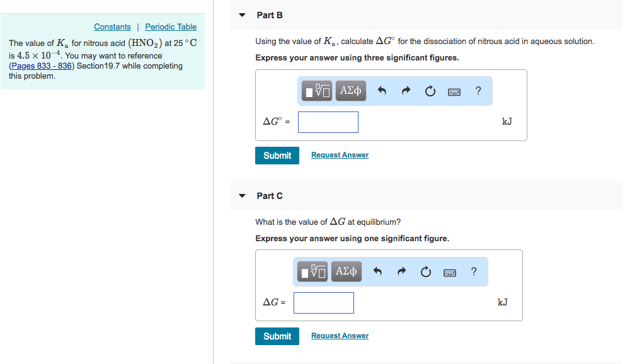Collapse the Part C section

[242, 196]
